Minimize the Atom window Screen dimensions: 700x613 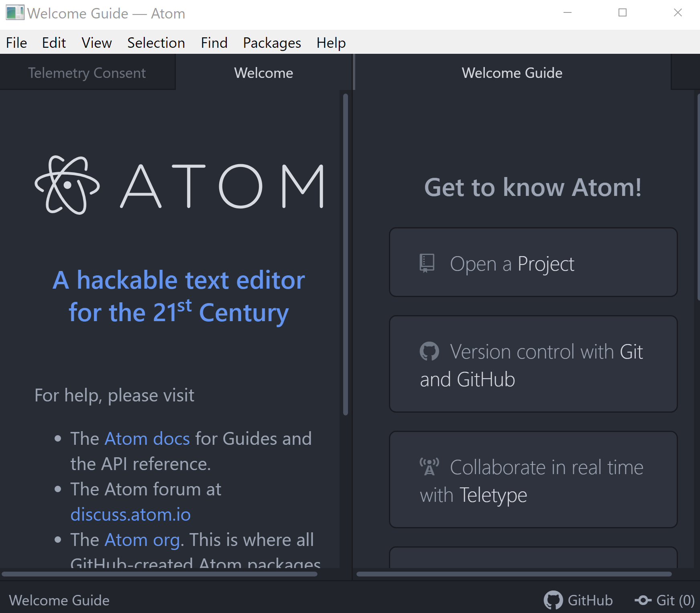click(x=567, y=13)
